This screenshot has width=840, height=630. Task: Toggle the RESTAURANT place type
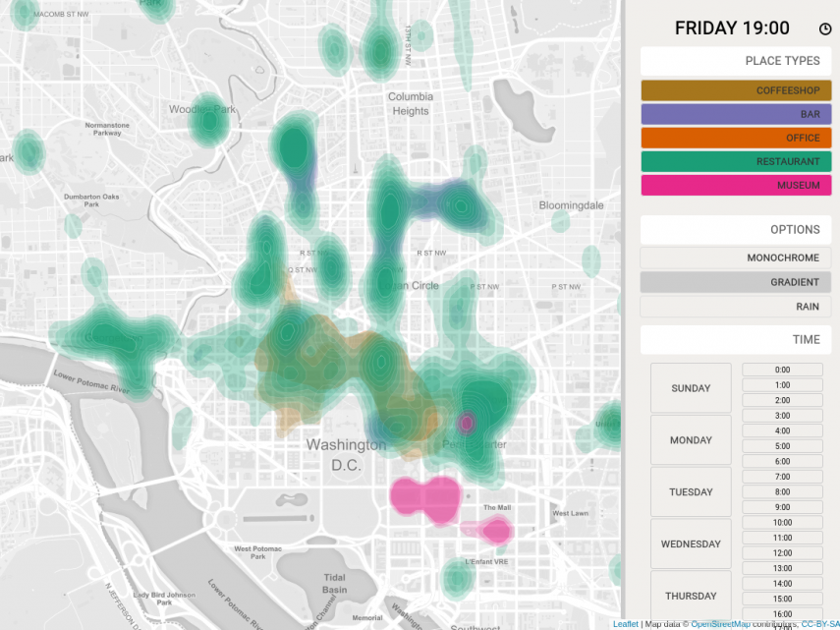coord(736,161)
